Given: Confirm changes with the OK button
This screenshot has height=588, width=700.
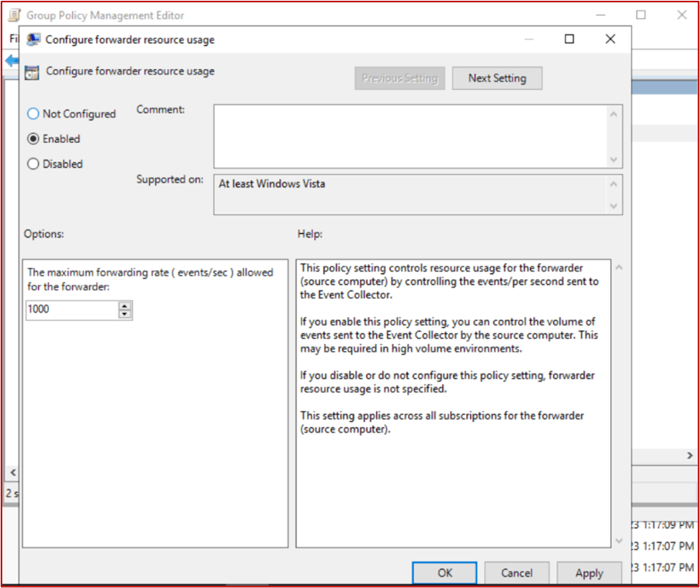Looking at the screenshot, I should tap(444, 572).
